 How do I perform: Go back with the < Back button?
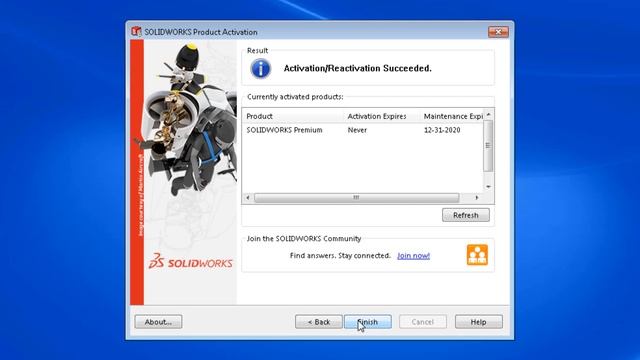(319, 322)
